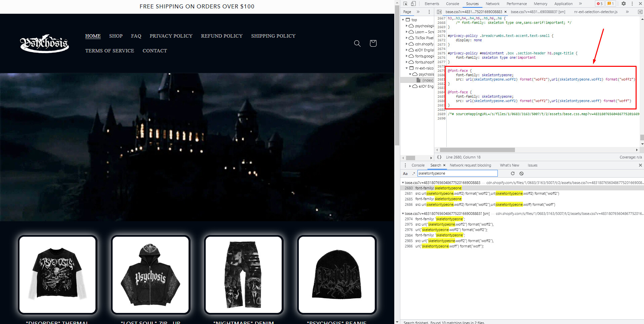This screenshot has height=324, width=644.
Task: Expand the cdn.shopify tree node
Action: [x=407, y=44]
